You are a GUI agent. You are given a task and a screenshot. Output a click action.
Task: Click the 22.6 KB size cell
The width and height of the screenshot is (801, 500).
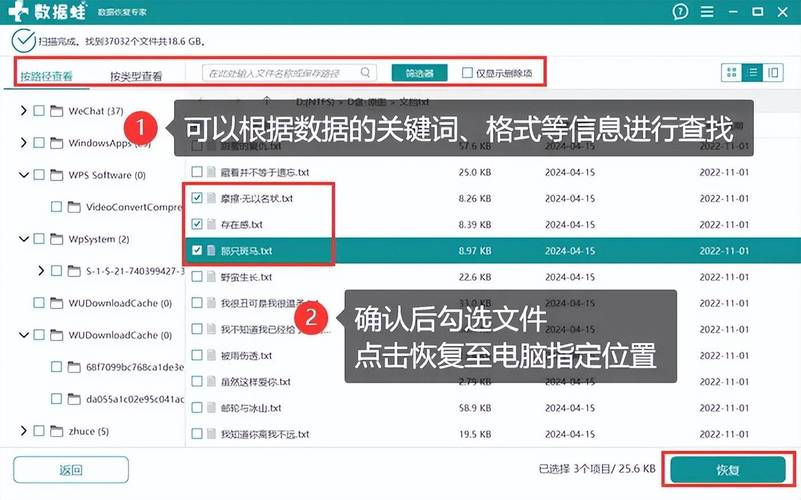pos(475,277)
